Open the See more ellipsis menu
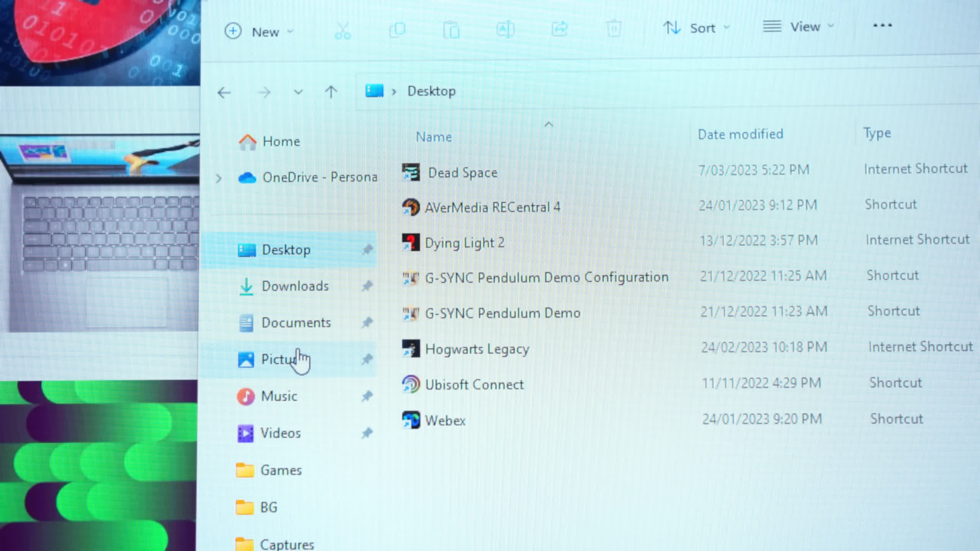The width and height of the screenshot is (980, 551). (882, 26)
